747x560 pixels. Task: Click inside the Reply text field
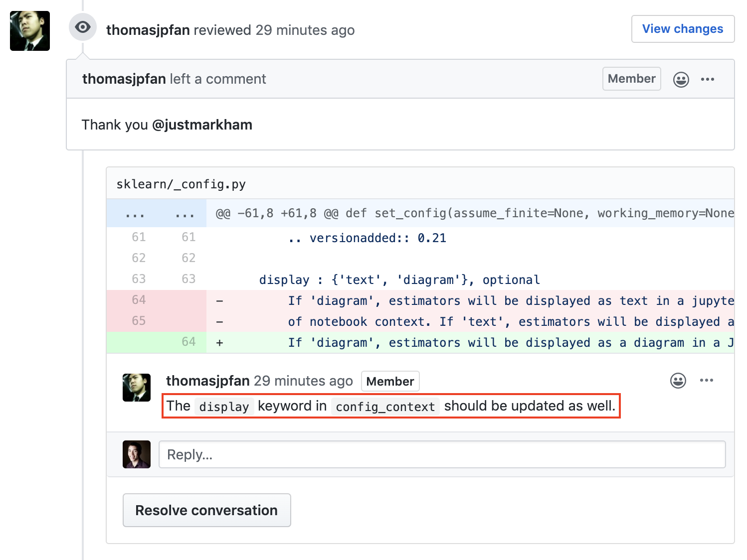442,454
